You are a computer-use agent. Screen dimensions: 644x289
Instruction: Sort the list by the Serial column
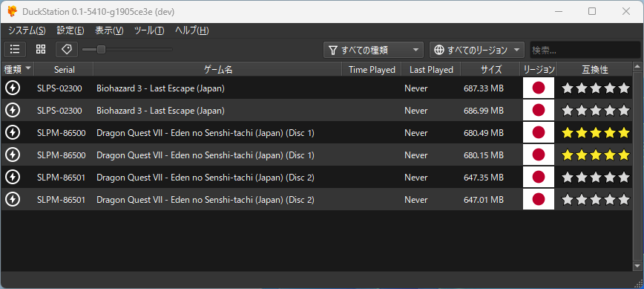(64, 70)
